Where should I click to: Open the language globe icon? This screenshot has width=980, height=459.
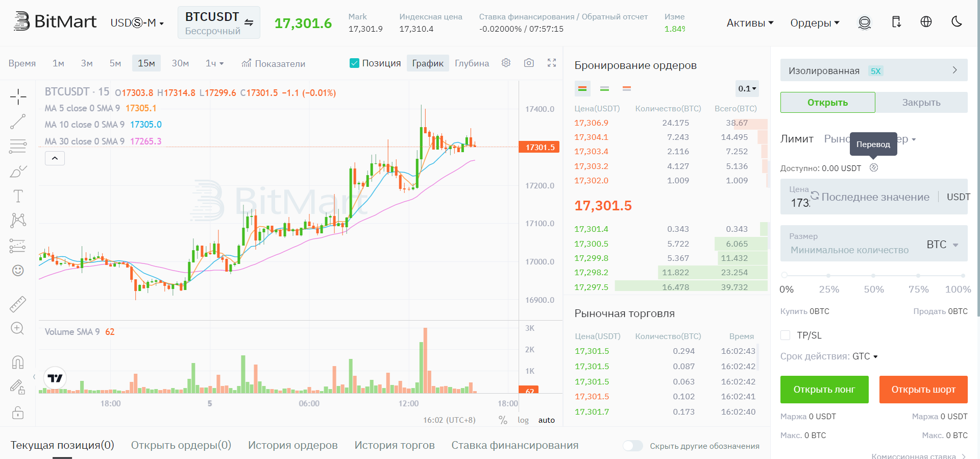pyautogui.click(x=926, y=21)
